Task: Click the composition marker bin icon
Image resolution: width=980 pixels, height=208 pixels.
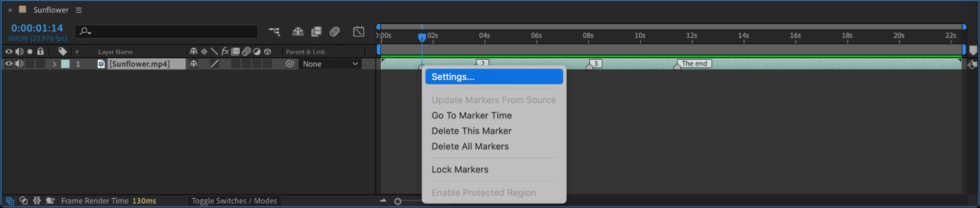Action: 973,50
